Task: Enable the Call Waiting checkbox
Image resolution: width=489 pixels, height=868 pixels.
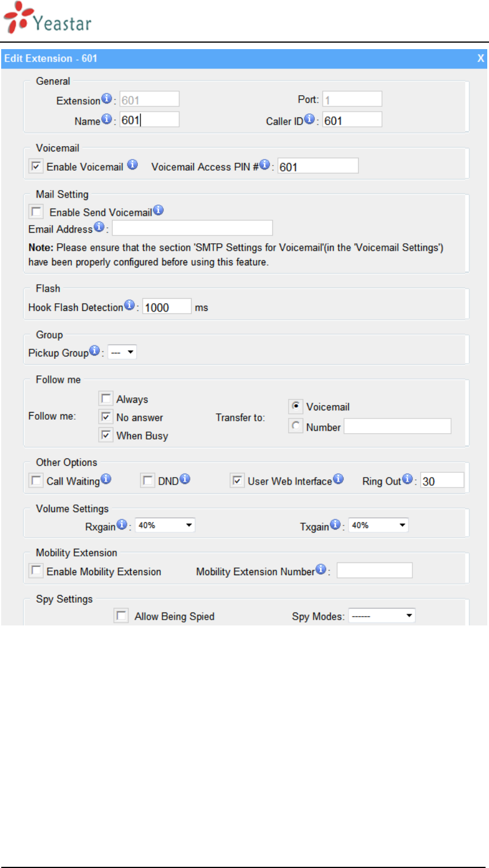Action: (37, 480)
